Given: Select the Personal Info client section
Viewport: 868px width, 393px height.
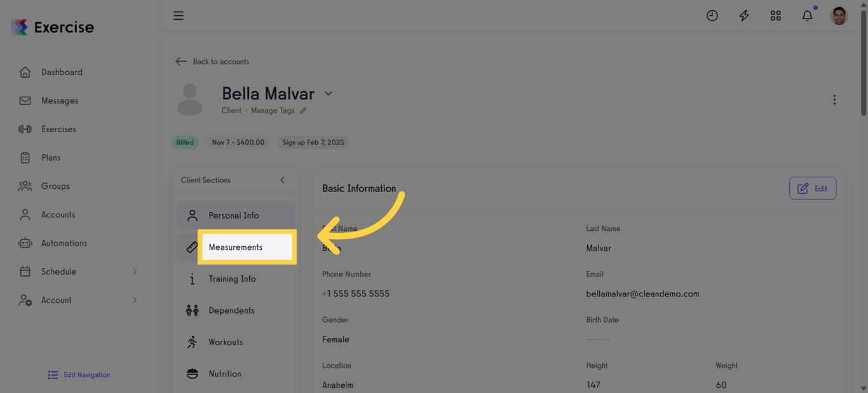Looking at the screenshot, I should tap(236, 216).
